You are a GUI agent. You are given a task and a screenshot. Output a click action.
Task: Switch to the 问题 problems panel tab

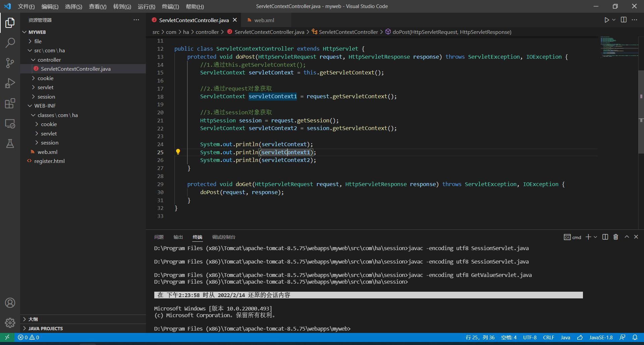click(159, 237)
